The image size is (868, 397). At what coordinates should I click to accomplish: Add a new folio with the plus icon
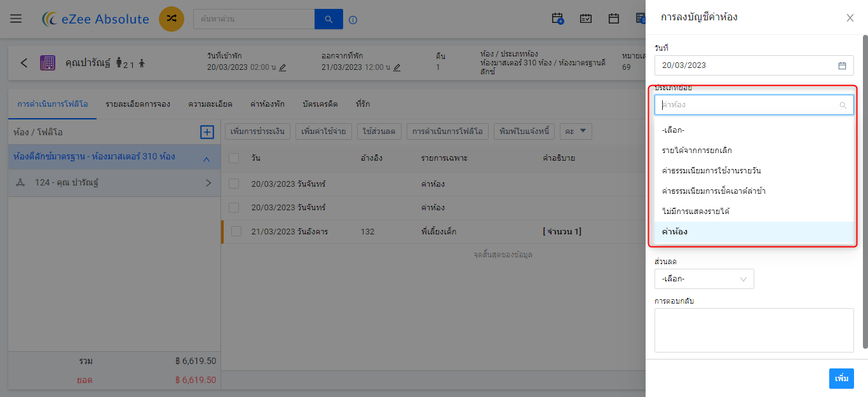[x=207, y=132]
